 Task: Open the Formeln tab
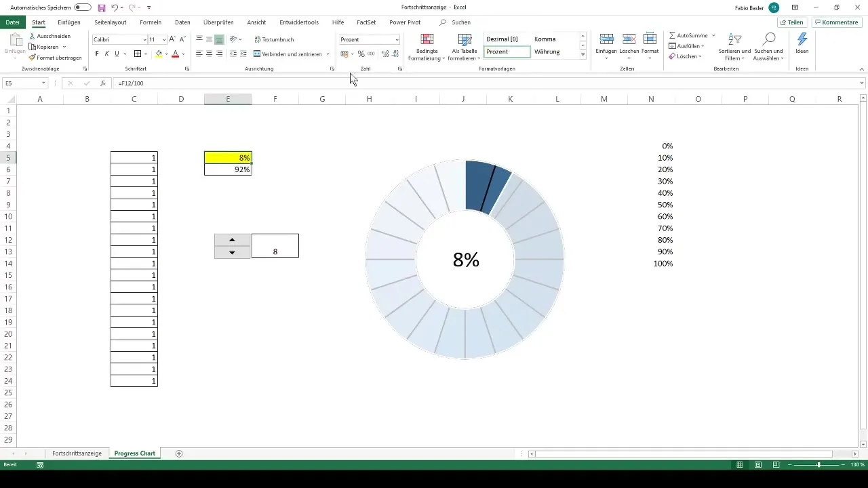point(151,22)
